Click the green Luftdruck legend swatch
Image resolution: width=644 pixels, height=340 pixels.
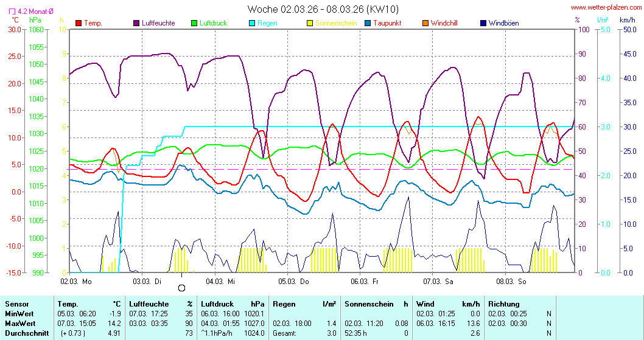[194, 23]
